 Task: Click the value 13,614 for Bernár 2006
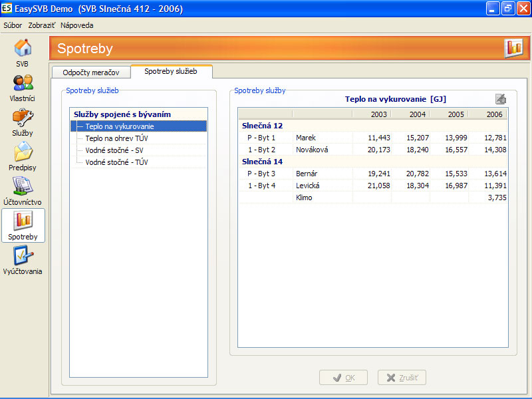tap(495, 174)
